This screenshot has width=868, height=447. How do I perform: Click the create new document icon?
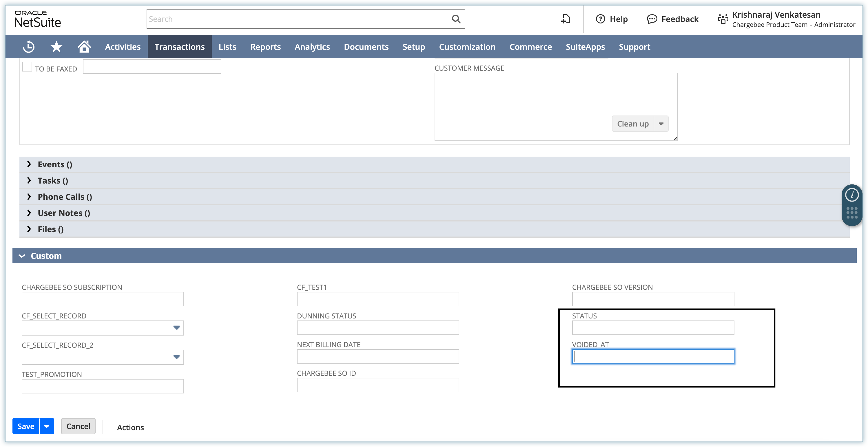566,19
